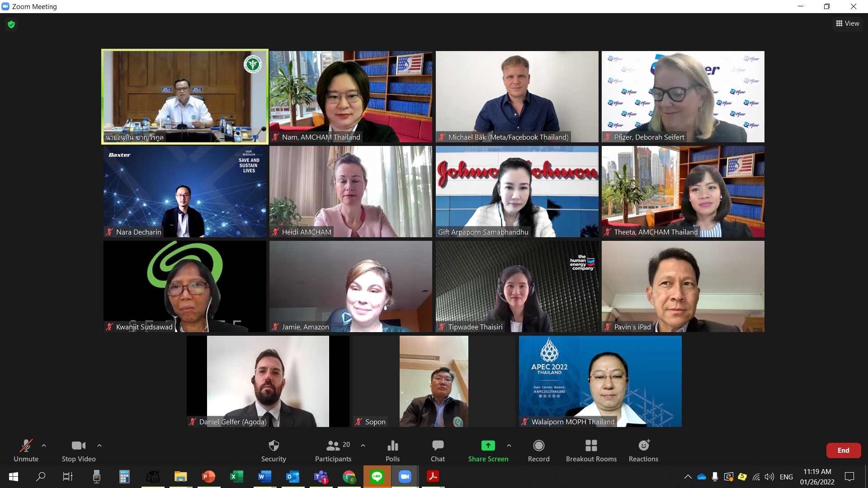The image size is (868, 488).
Task: Select Kwanjit Sudsawad video tile
Action: pyautogui.click(x=185, y=286)
